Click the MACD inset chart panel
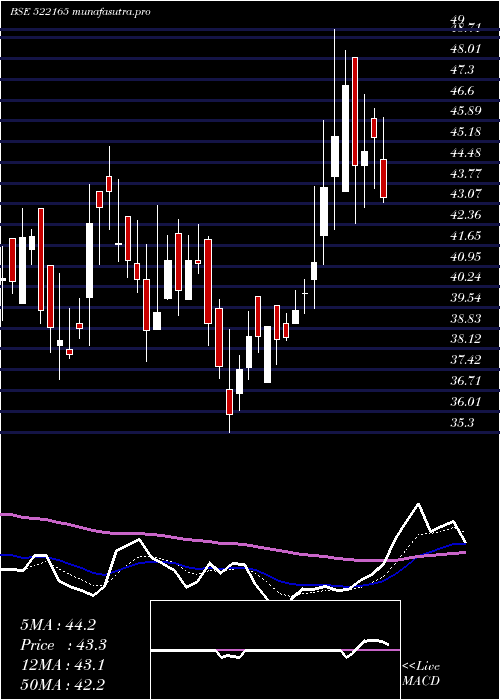 [x=275, y=650]
